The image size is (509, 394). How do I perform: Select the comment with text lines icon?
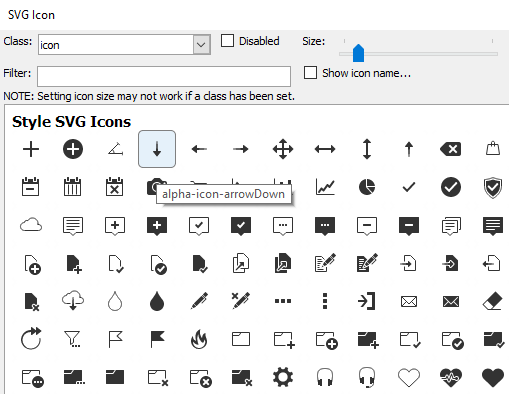tap(73, 226)
